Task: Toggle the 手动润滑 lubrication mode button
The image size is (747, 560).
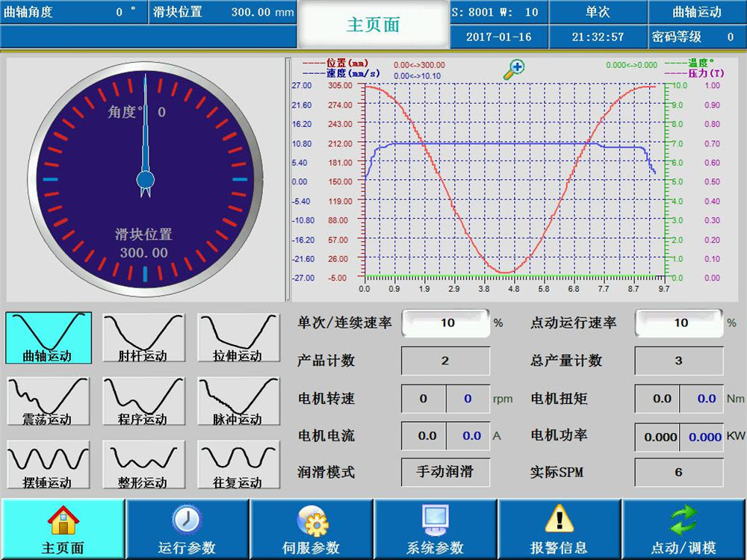Action: click(446, 472)
